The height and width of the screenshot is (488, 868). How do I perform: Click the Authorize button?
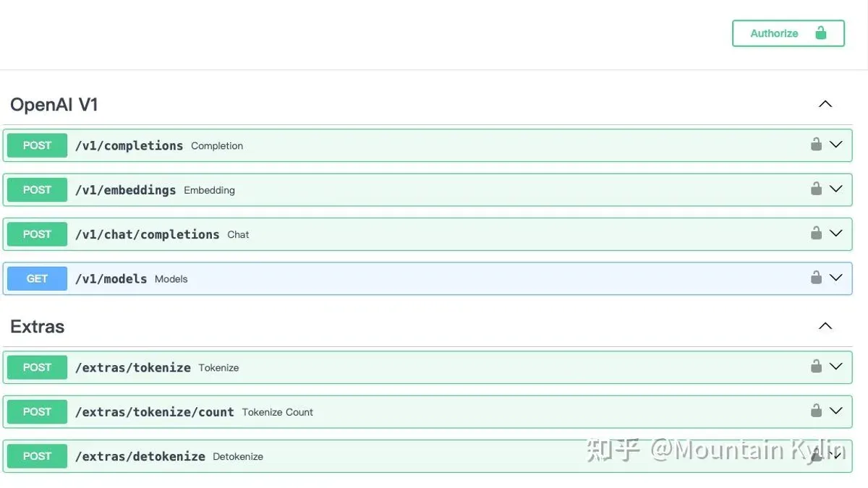[x=788, y=33]
